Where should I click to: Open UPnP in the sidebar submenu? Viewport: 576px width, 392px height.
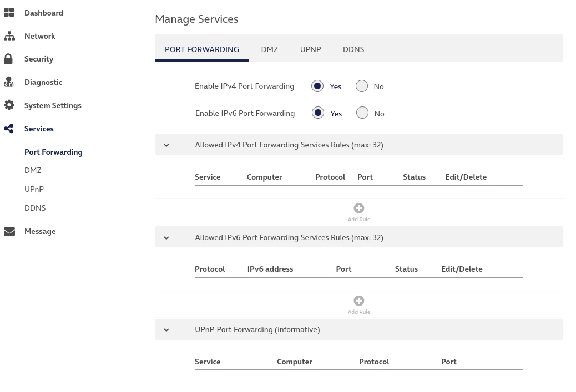coord(34,189)
